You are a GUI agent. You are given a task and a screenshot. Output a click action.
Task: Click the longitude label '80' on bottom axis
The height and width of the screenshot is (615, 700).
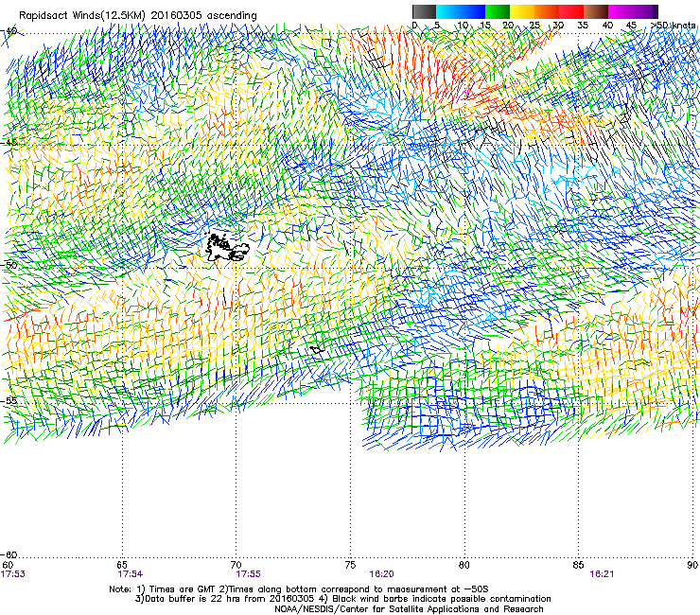click(464, 565)
